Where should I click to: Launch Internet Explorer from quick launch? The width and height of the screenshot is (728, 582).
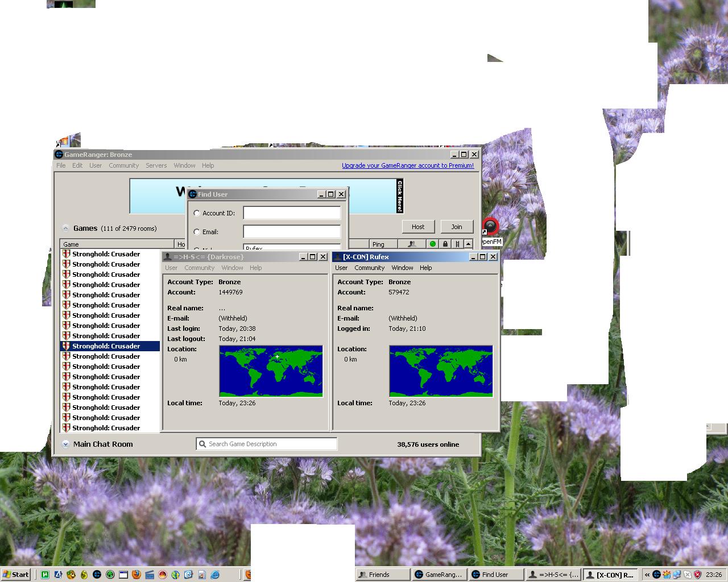[x=215, y=575]
